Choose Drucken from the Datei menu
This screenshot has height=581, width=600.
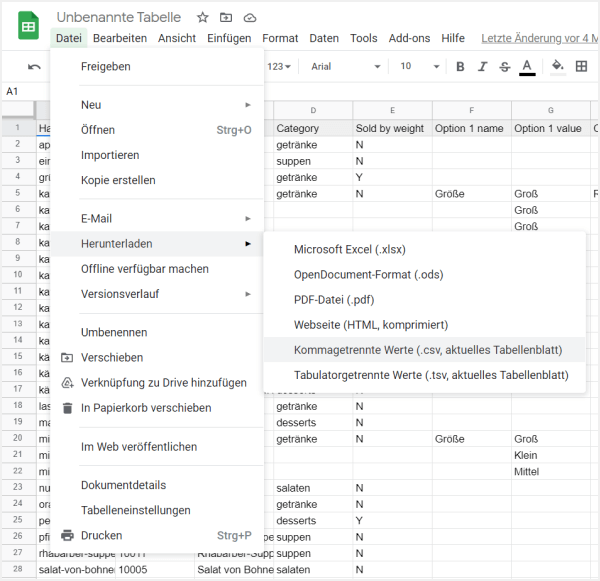tap(104, 535)
